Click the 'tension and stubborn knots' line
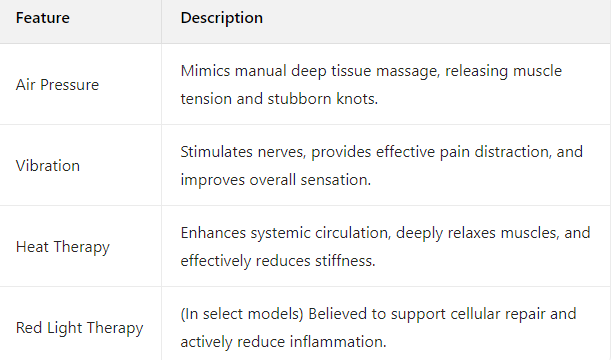 tap(279, 99)
